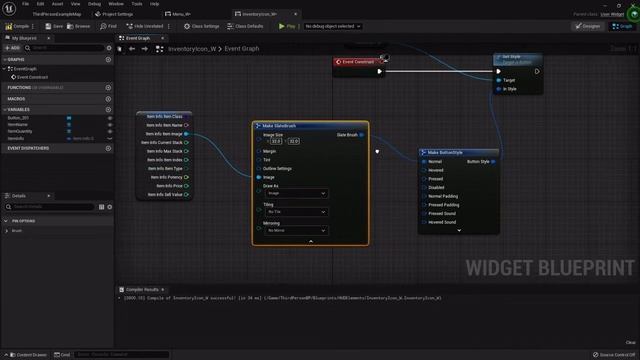640x360 pixels.
Task: Open the Mirroring dropdown
Action: 296,231
